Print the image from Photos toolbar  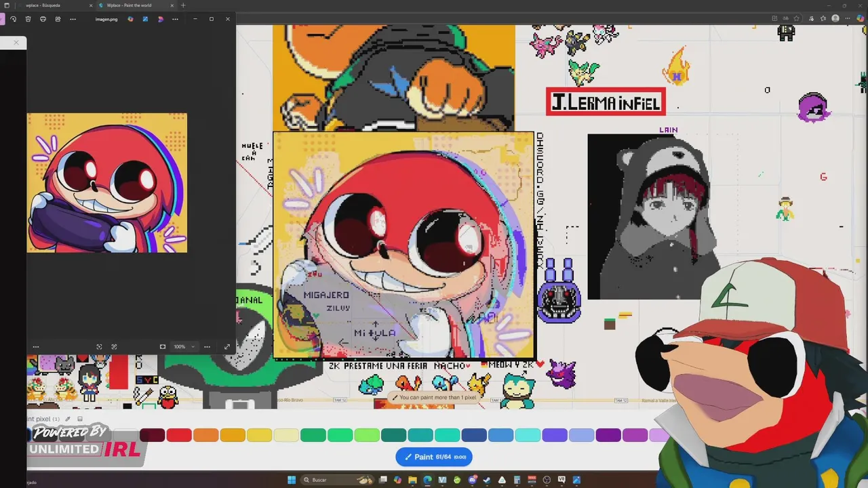point(43,19)
